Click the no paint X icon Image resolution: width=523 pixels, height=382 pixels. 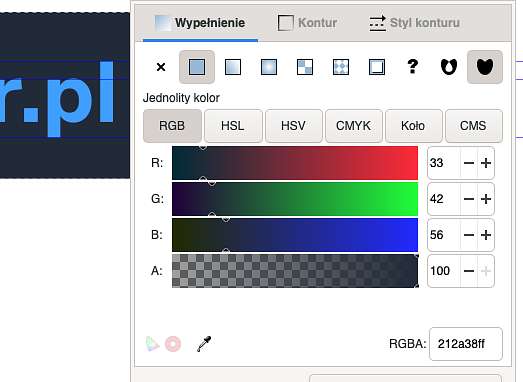click(161, 67)
